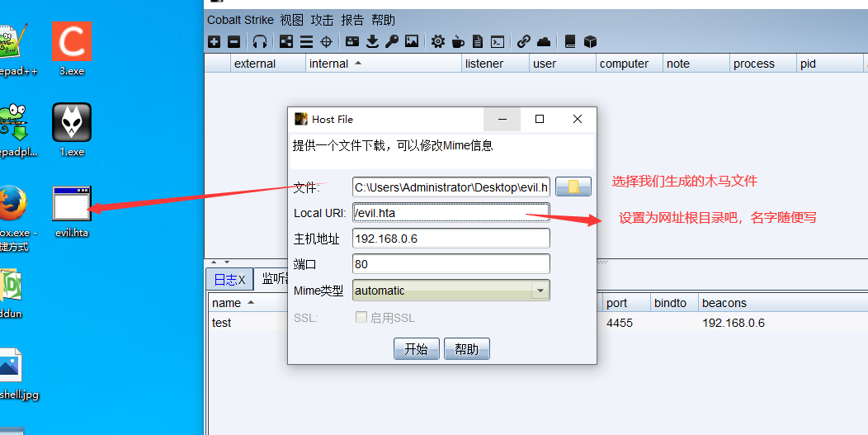Click the cloud toolbar icon
The width and height of the screenshot is (868, 435).
pyautogui.click(x=544, y=41)
